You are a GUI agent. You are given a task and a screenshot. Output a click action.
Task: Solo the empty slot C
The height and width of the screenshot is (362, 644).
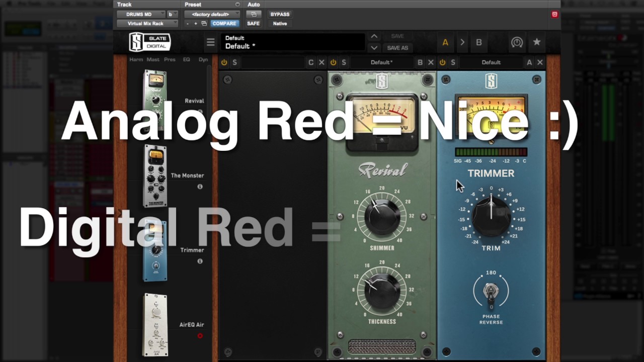[234, 62]
